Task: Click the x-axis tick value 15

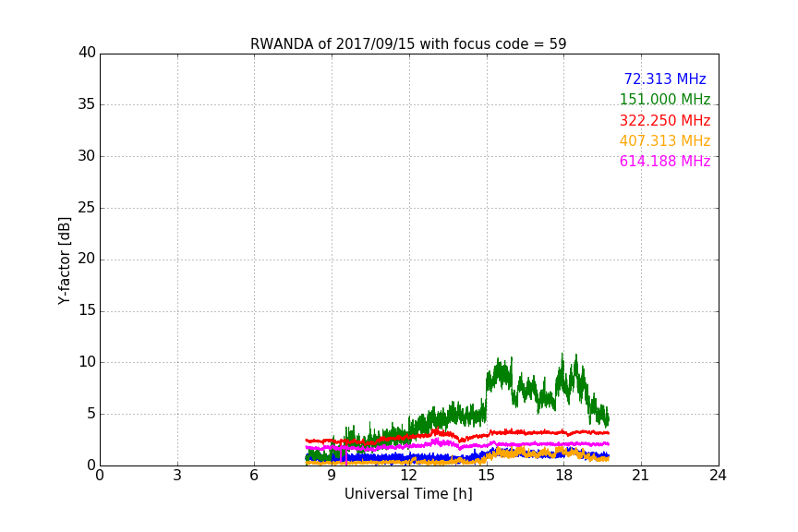Action: click(x=486, y=476)
